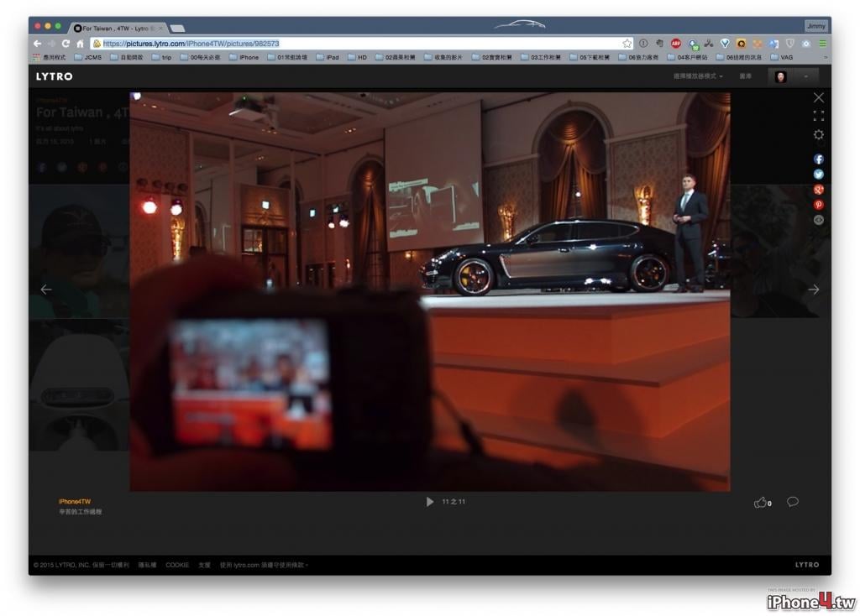Open the comments speech bubble
The width and height of the screenshot is (860, 616).
click(793, 502)
